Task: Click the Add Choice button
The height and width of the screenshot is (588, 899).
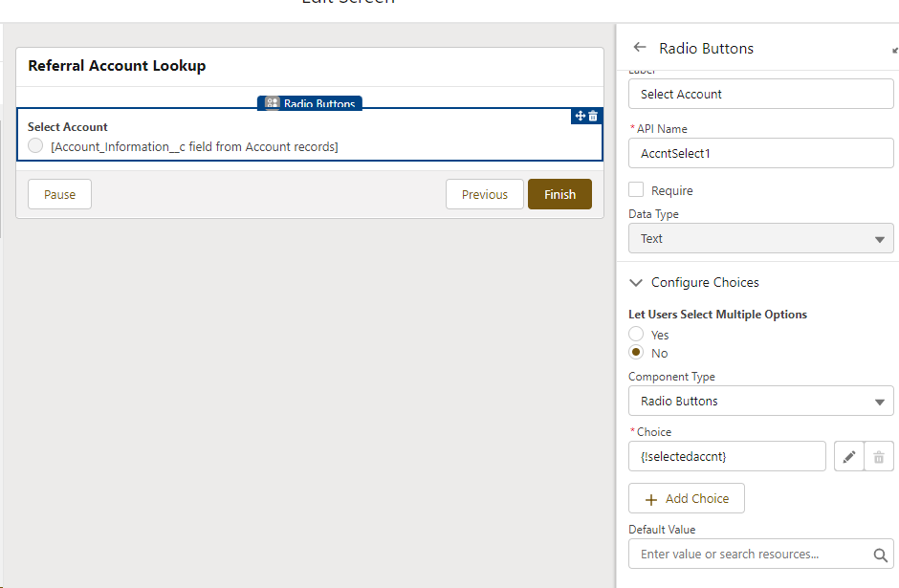Action: [x=686, y=498]
